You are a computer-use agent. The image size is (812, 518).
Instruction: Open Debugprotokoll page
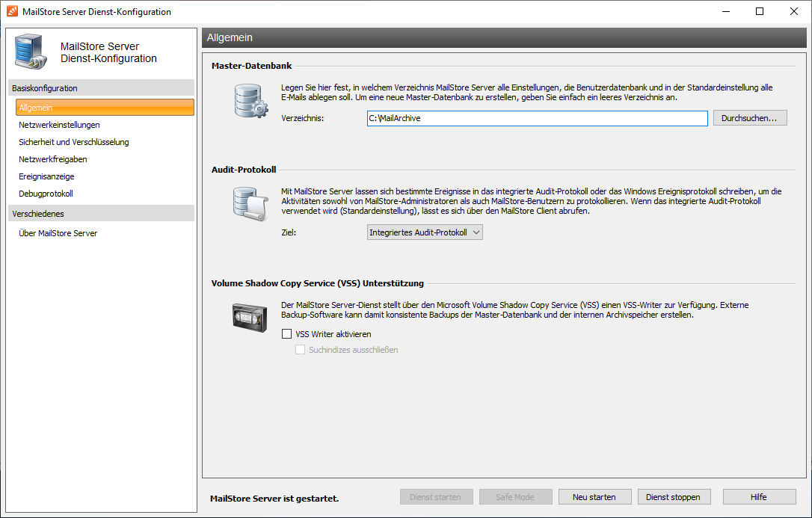[x=46, y=194]
